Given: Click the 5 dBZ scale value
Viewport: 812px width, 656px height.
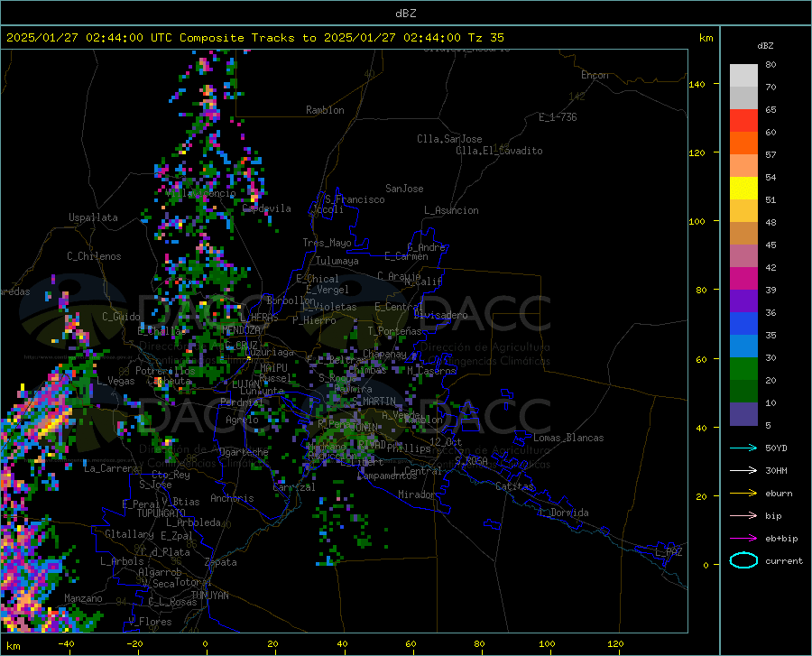Looking at the screenshot, I should (768, 426).
